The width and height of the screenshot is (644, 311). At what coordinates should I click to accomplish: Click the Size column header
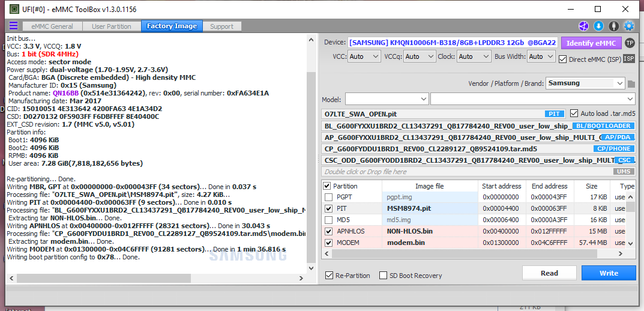tap(591, 186)
